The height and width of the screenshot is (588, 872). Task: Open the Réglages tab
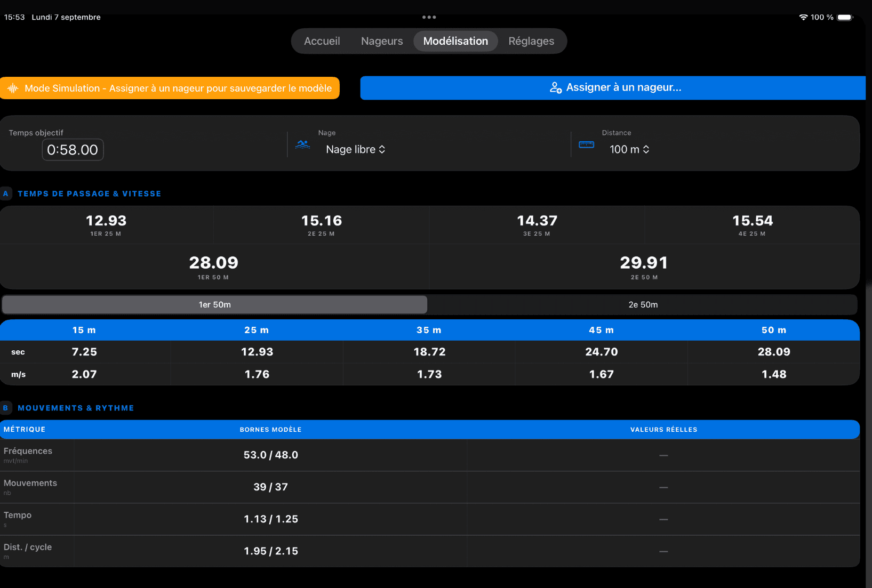(531, 41)
